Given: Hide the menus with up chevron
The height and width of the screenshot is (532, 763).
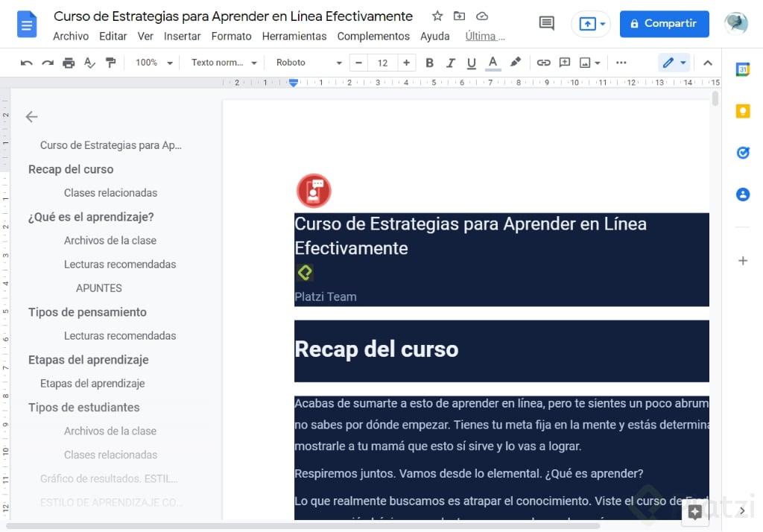Looking at the screenshot, I should [708, 63].
